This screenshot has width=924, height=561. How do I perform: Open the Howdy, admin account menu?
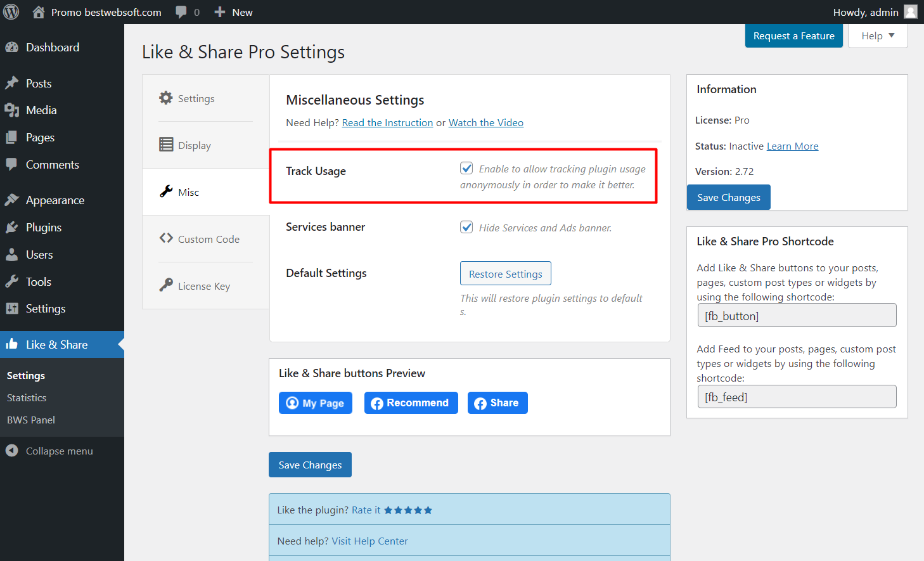coord(875,12)
